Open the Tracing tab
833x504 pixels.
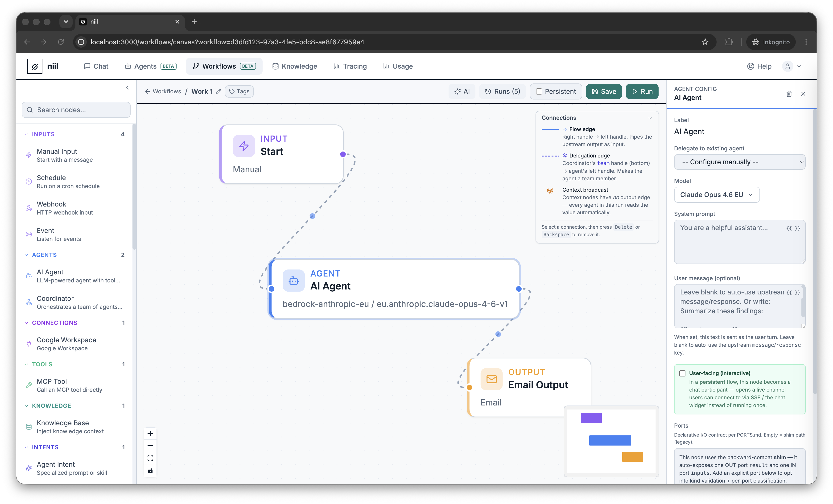[350, 66]
